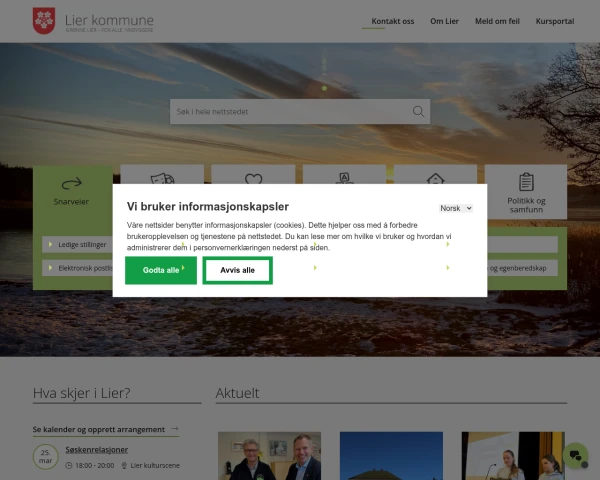This screenshot has width=600, height=480.
Task: Reject cookies with Avvis alle
Action: [237, 270]
